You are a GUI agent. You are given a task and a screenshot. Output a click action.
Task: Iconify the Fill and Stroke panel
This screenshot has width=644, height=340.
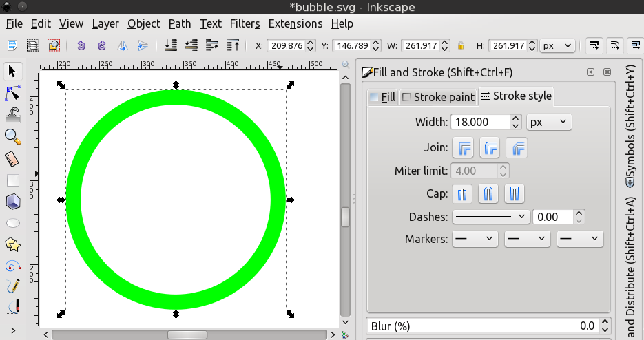[x=590, y=72]
